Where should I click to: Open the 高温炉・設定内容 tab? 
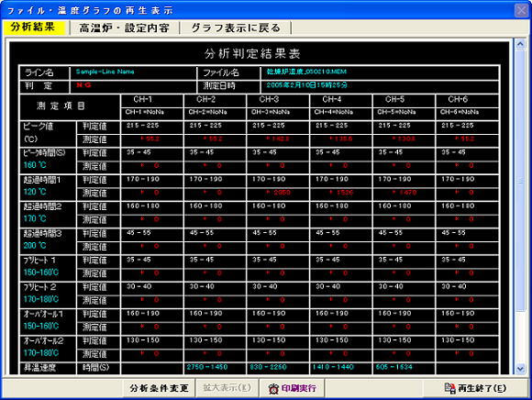pos(124,28)
